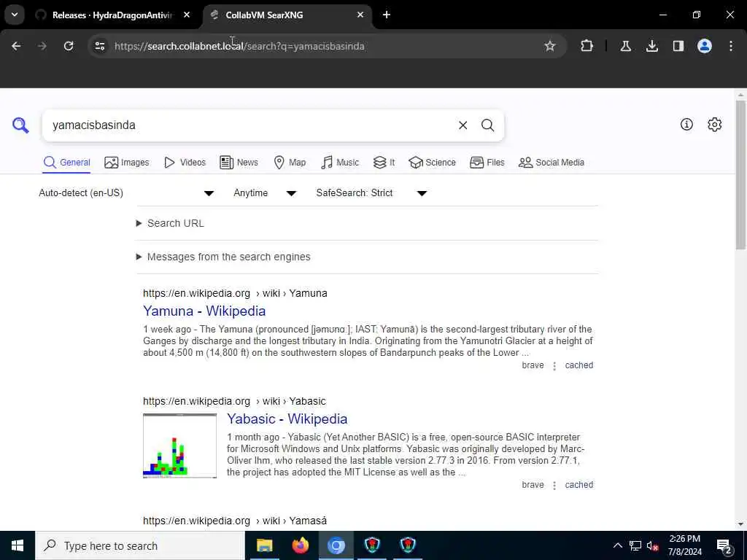The width and height of the screenshot is (747, 560).
Task: Open the Chrome profile avatar
Action: (705, 46)
